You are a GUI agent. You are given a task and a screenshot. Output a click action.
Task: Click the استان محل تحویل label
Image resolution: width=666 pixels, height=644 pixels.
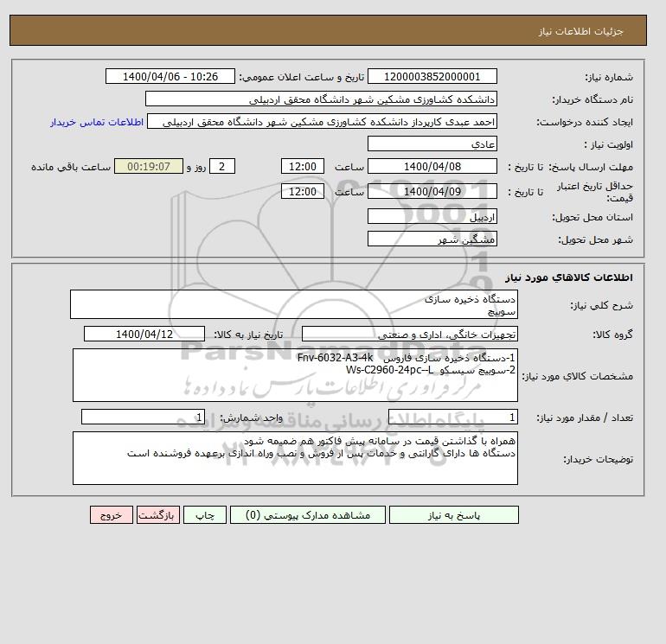click(x=592, y=217)
